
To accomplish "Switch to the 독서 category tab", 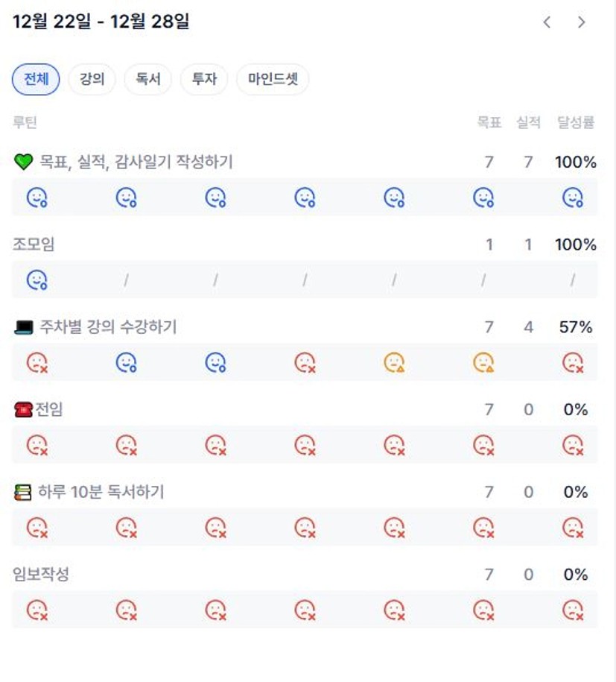I will [148, 80].
